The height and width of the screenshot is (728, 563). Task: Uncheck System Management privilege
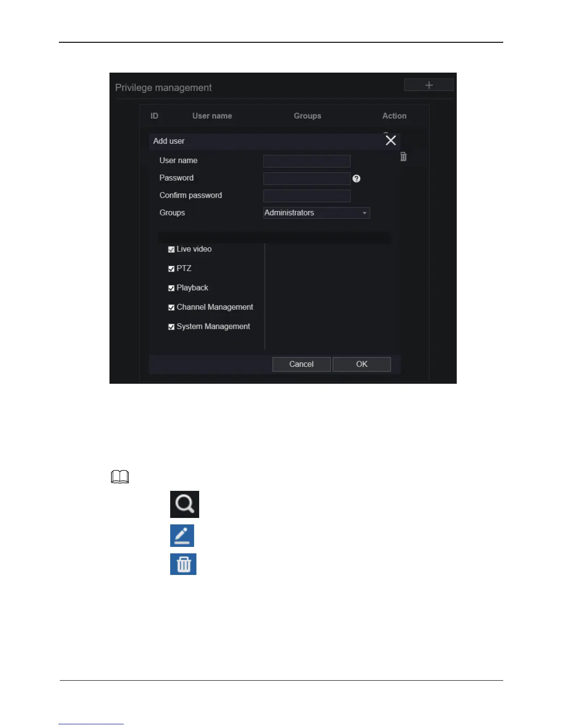[x=171, y=327]
